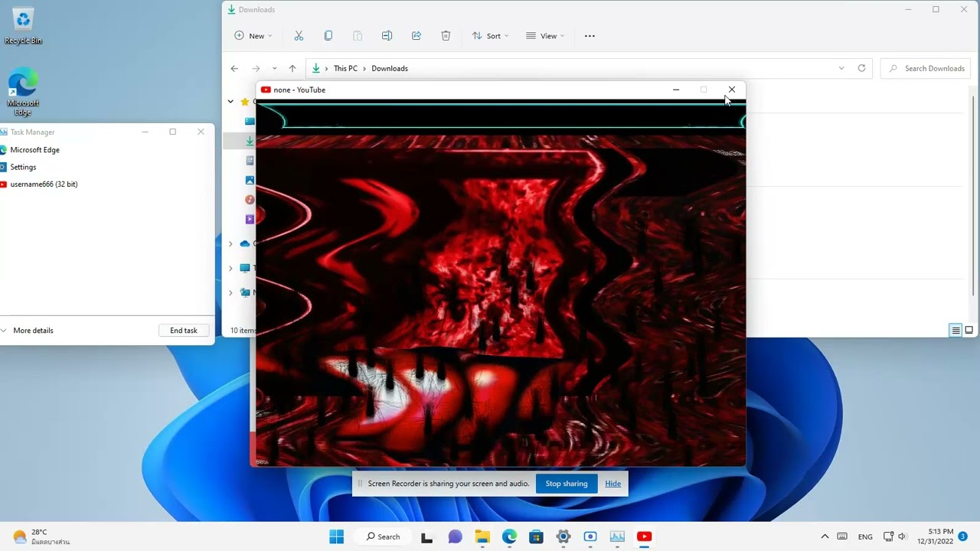The image size is (980, 551).
Task: Click the Share icon in File Explorer toolbar
Action: coord(416,36)
